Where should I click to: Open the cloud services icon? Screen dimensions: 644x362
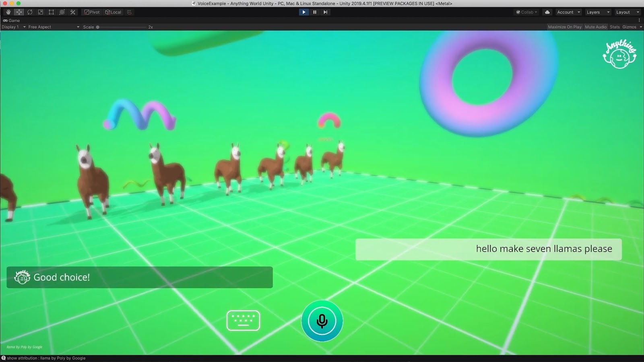(x=547, y=12)
